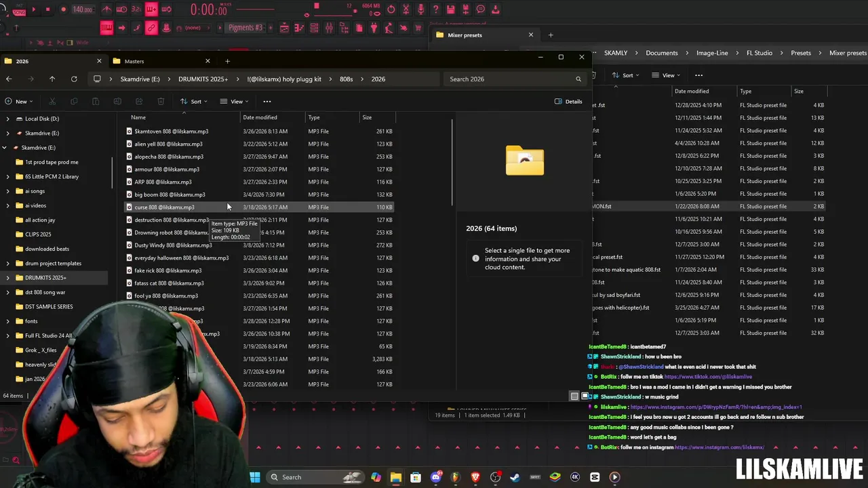Image resolution: width=868 pixels, height=488 pixels.
Task: Open the FL Studio shopping cart icon
Action: pos(418,28)
